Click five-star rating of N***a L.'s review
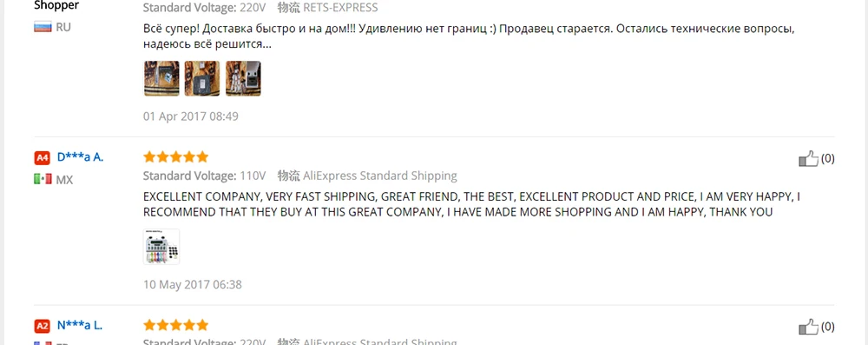868x345 pixels. point(175,325)
